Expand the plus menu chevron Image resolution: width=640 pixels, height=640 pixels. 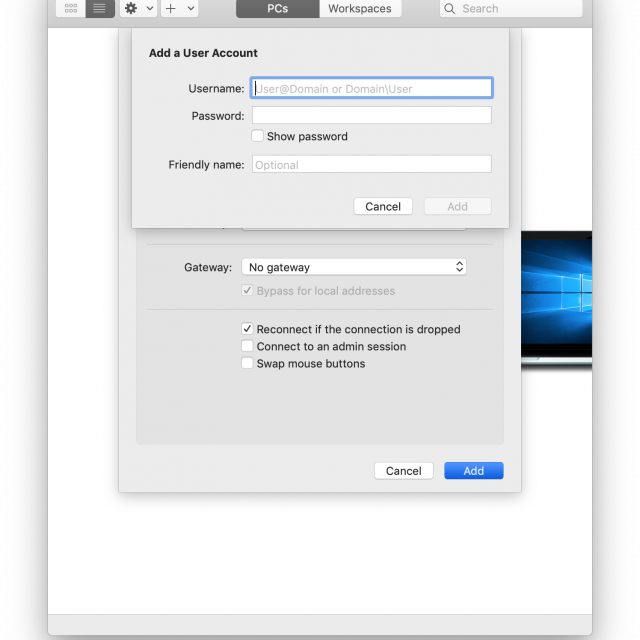(191, 8)
